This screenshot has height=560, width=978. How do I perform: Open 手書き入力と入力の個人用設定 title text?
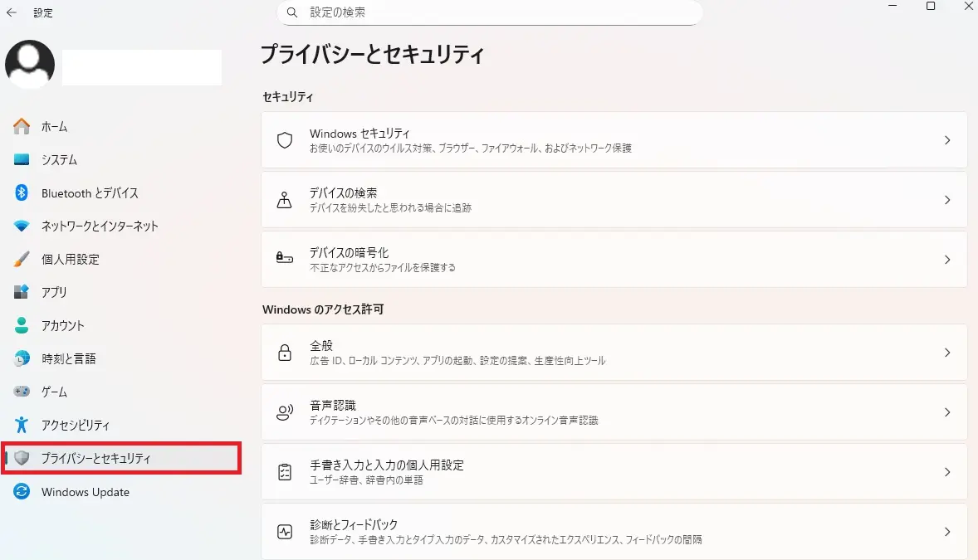tap(387, 465)
